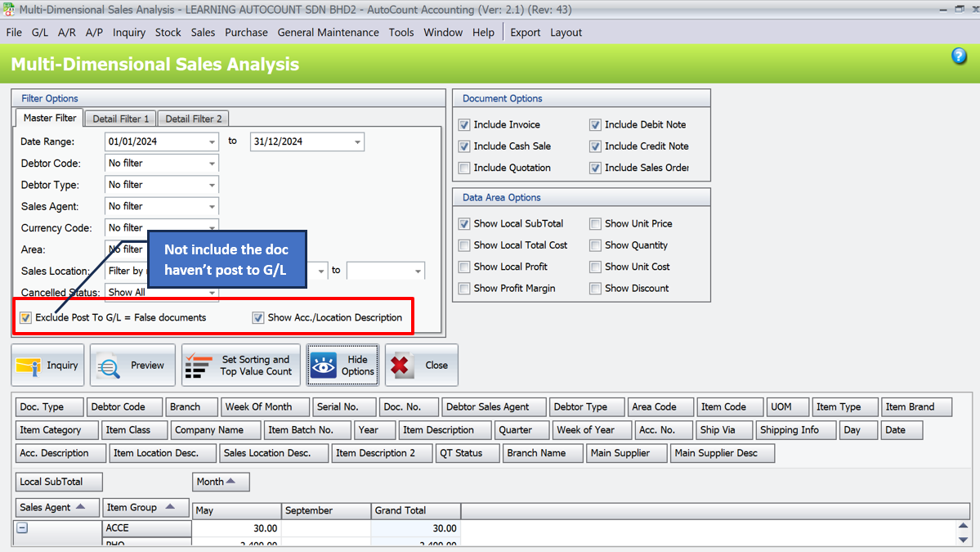Click the AutoCount icon in the title bar
This screenshot has width=980, height=552.
9,8
